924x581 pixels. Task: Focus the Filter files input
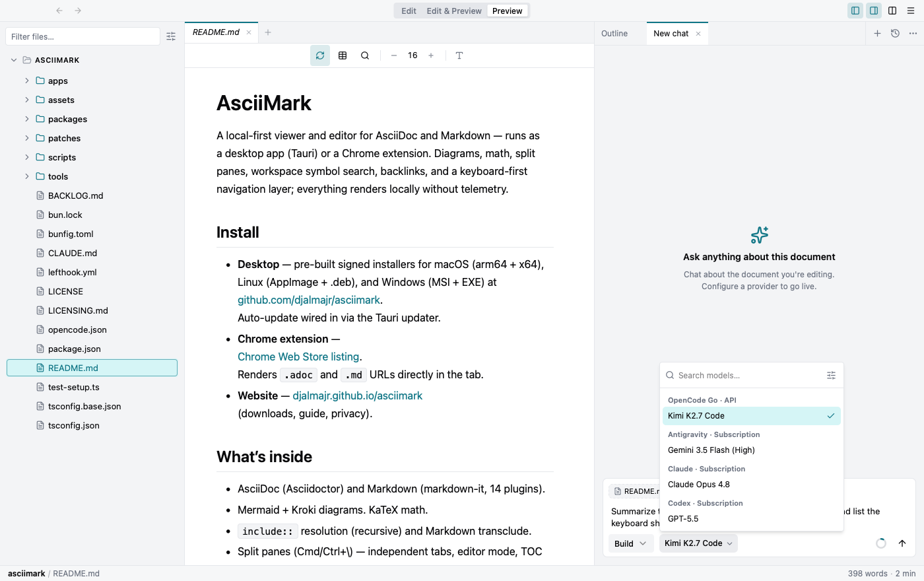pyautogui.click(x=82, y=36)
